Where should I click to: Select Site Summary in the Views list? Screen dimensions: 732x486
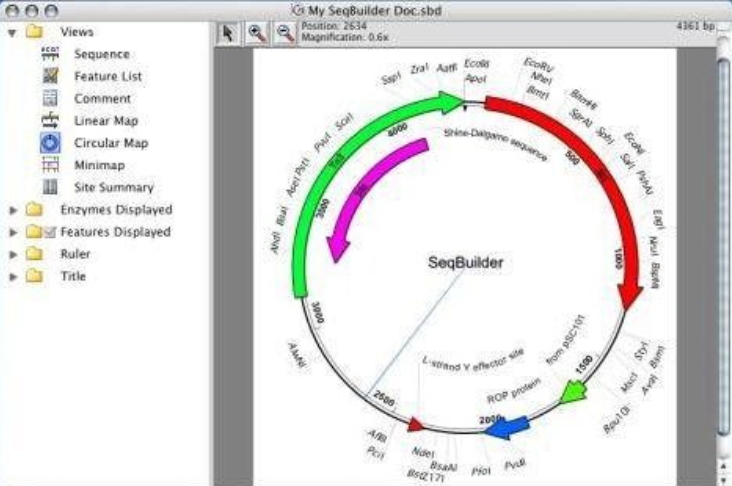pos(114,187)
